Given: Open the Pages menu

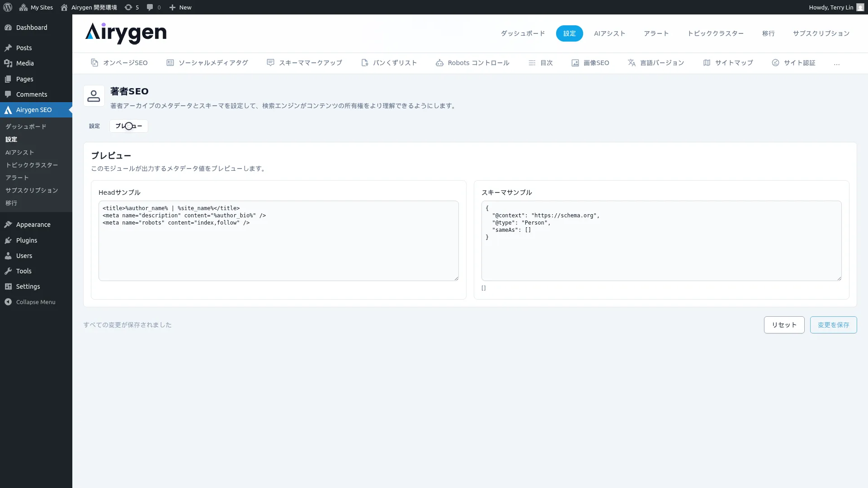Looking at the screenshot, I should [36, 79].
